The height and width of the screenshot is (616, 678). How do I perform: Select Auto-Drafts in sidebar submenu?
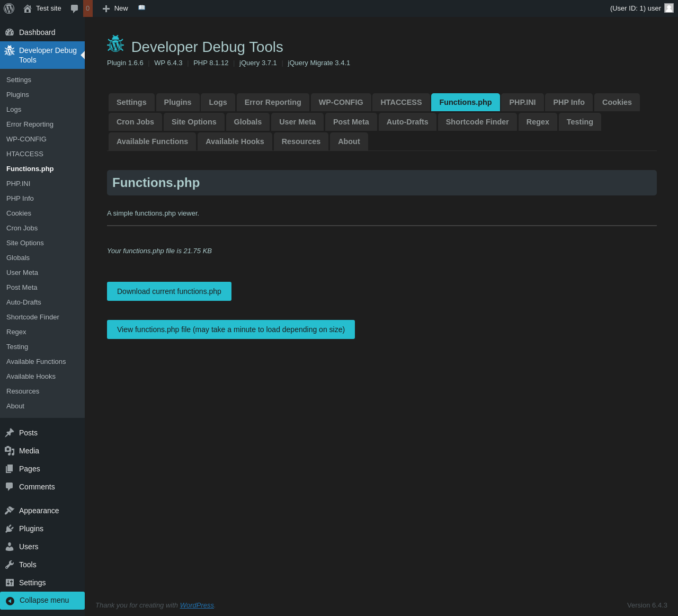(24, 302)
